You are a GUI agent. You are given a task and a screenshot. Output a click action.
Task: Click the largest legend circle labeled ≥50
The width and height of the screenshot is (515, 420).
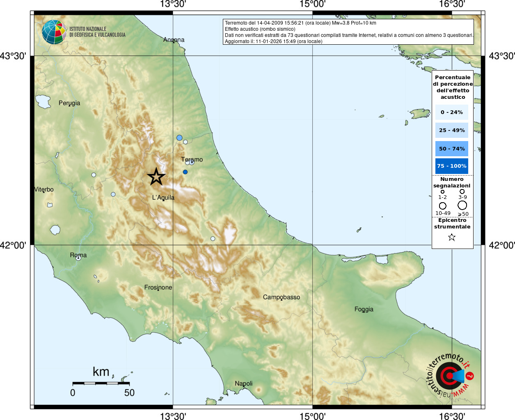click(462, 205)
